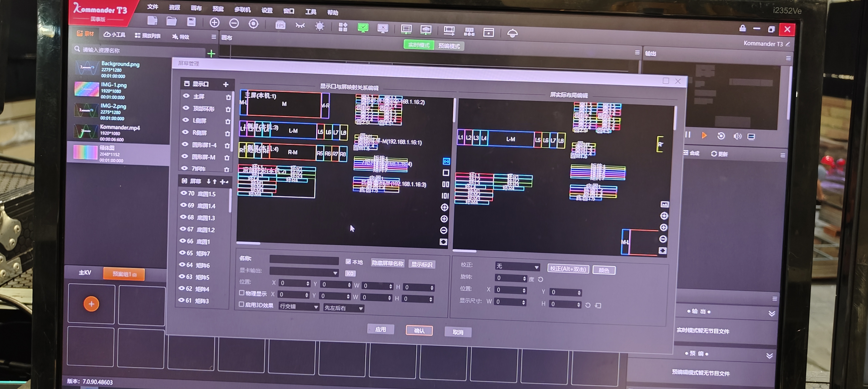
Task: Uncheck the 本地 checkbox
Action: pos(348,262)
